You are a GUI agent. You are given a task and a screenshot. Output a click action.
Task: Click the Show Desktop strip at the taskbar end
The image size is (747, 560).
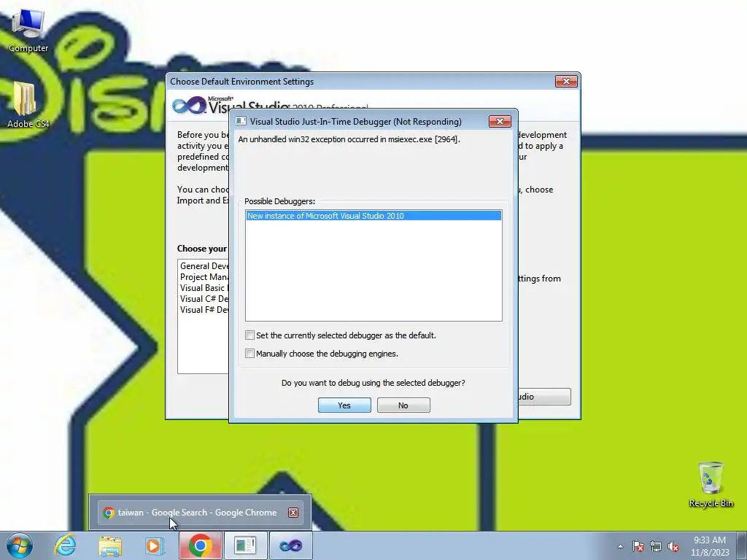742,545
